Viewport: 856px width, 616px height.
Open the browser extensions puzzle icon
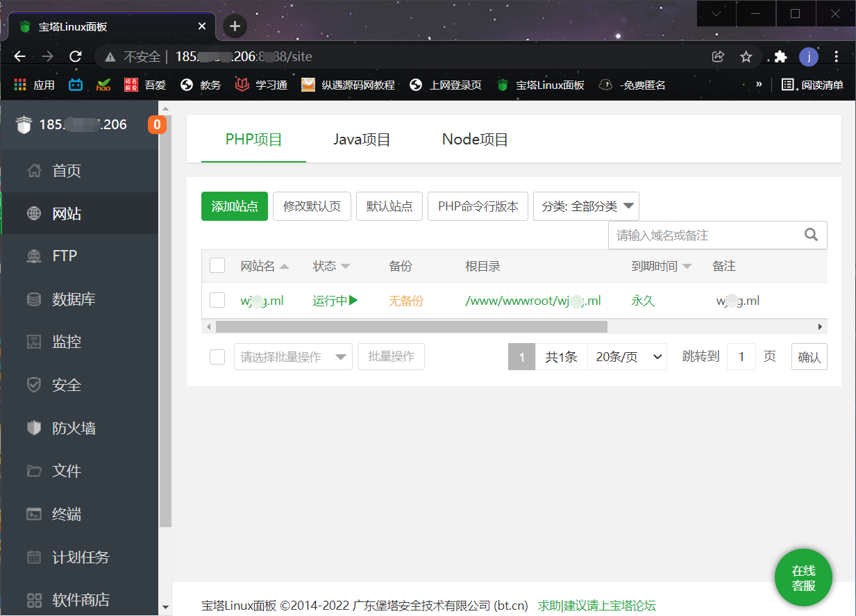coord(781,57)
